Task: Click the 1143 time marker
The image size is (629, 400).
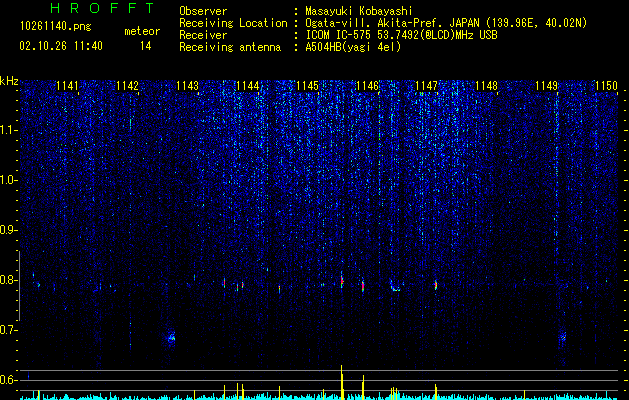Action: 187,86
